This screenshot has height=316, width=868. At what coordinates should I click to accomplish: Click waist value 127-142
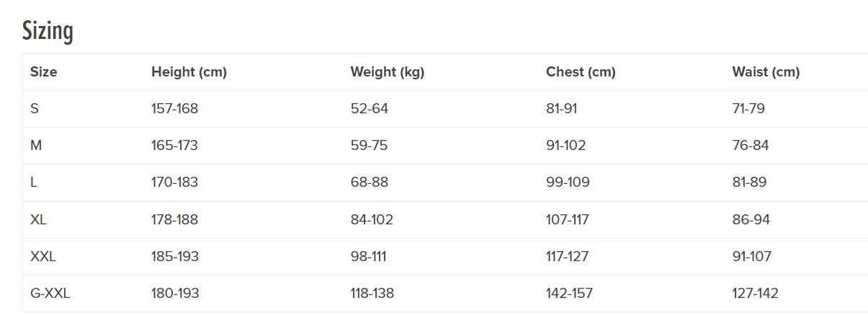755,294
